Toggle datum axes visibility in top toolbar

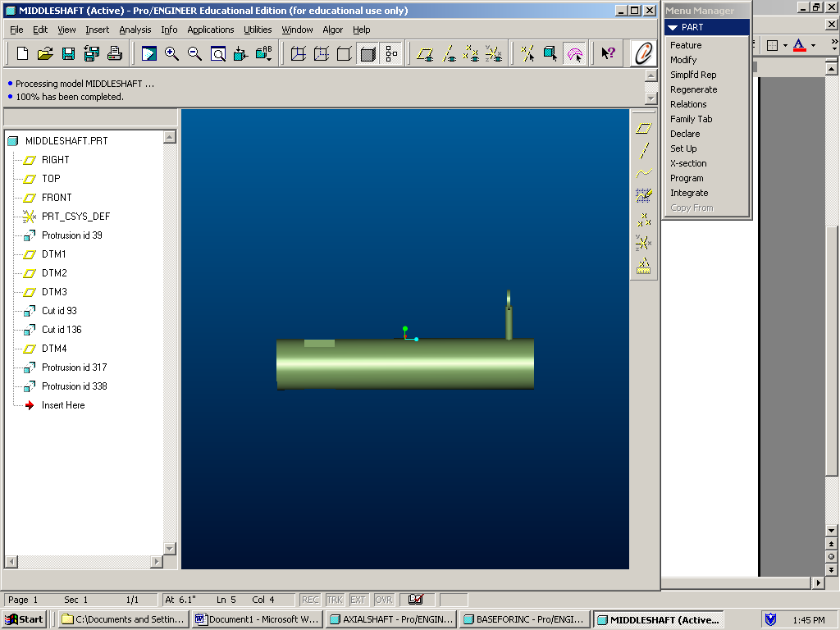pyautogui.click(x=449, y=53)
